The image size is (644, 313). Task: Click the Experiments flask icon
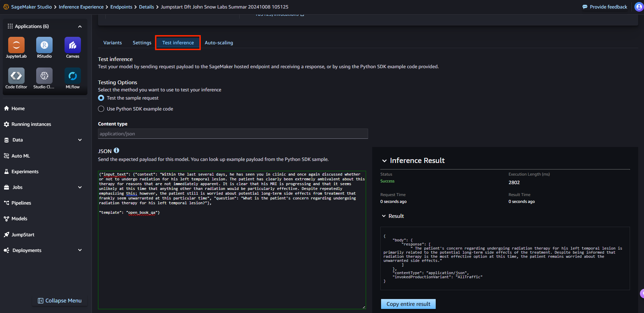click(x=6, y=172)
